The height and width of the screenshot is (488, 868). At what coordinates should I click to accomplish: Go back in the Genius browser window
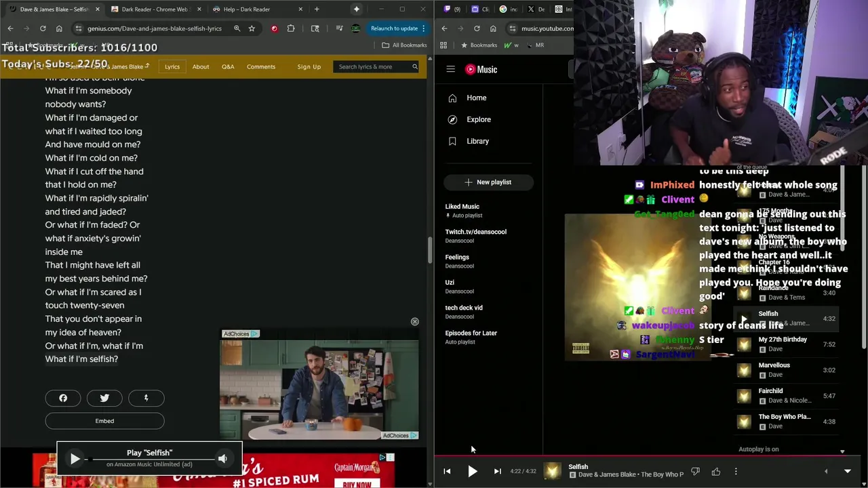10,28
